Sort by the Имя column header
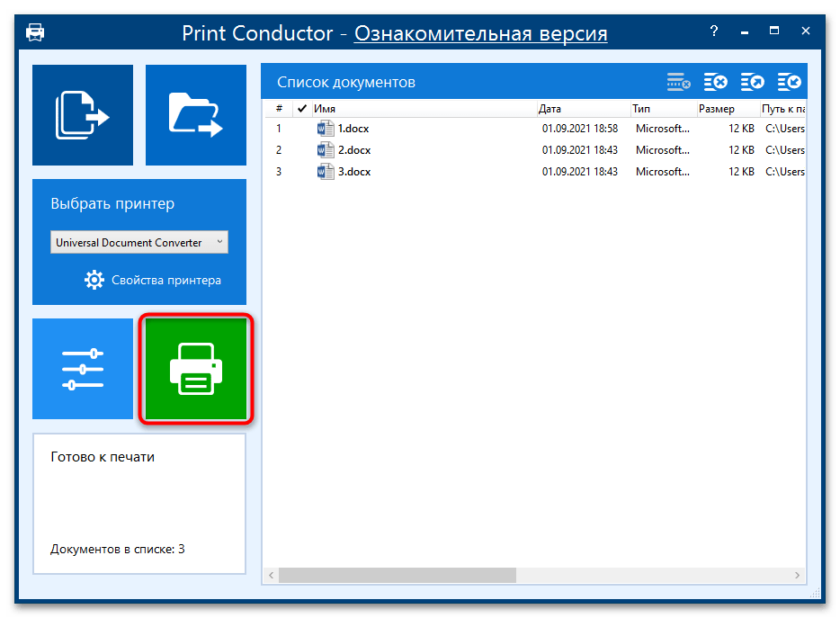The image size is (840, 618). (424, 109)
